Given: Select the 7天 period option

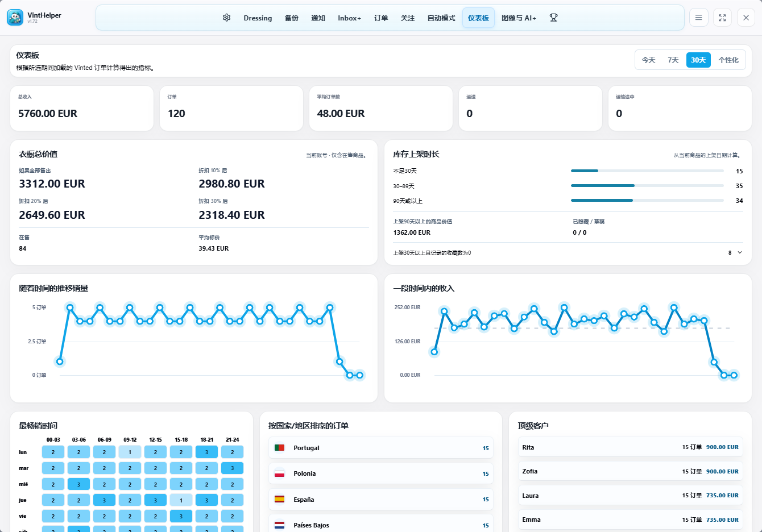Looking at the screenshot, I should coord(673,60).
